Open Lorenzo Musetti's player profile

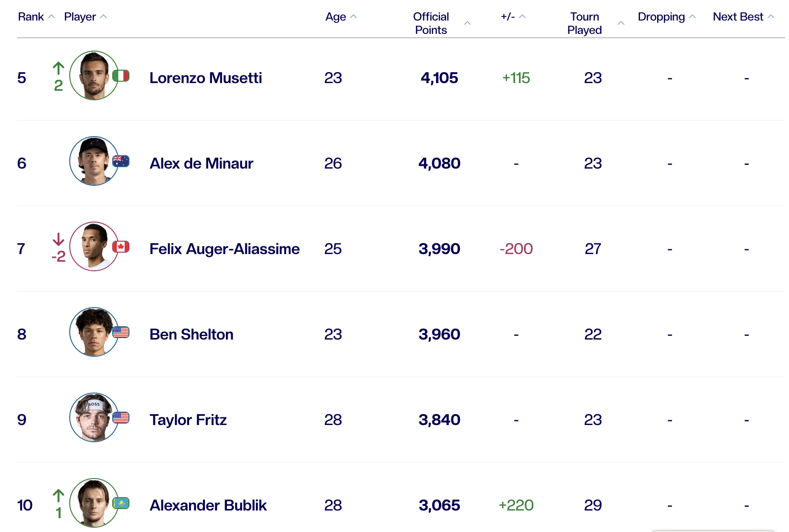(x=205, y=78)
